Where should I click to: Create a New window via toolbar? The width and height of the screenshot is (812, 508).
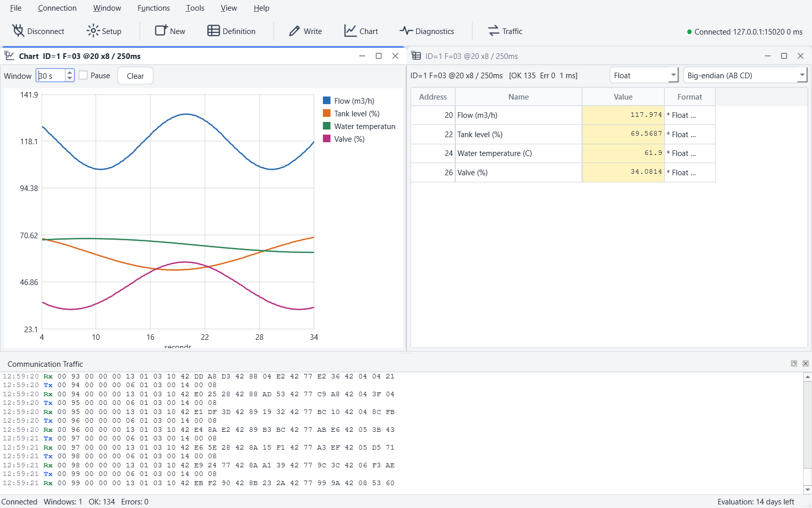click(x=170, y=31)
